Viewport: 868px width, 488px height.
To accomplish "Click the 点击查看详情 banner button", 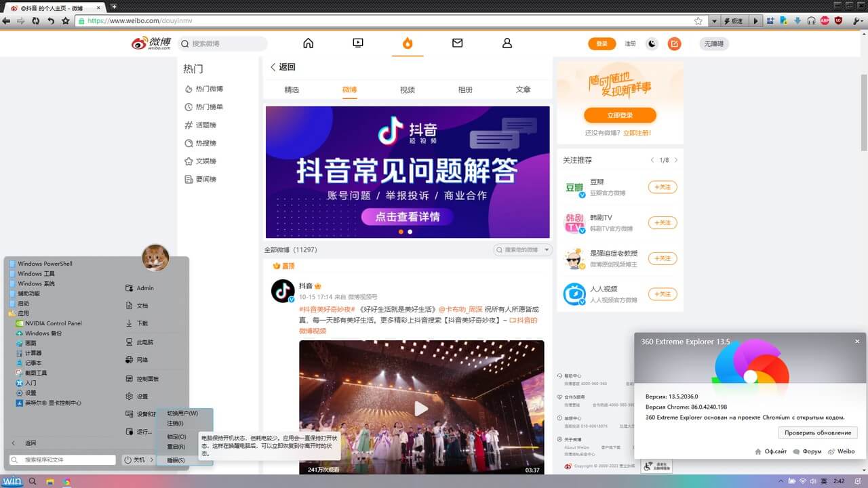I will (408, 216).
